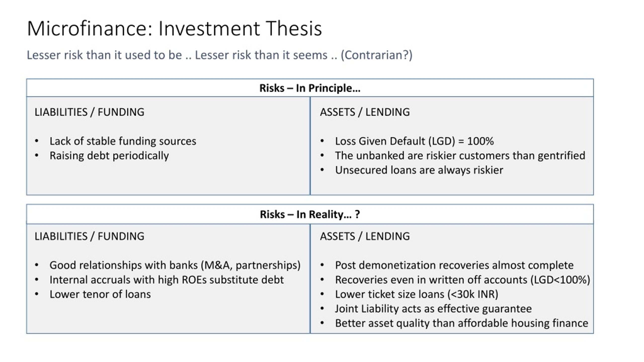Click the Risks – In Reality header
The height and width of the screenshot is (362, 644).
pos(310,214)
